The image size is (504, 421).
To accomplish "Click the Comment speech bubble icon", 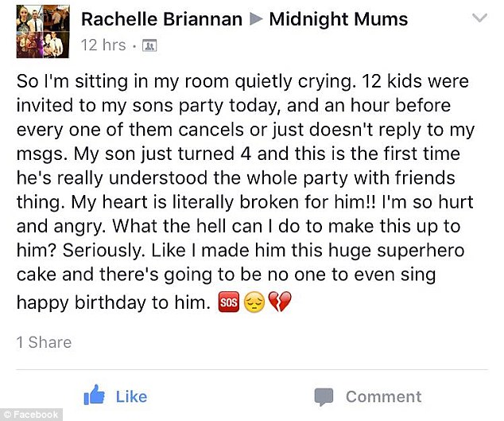I will tap(323, 396).
